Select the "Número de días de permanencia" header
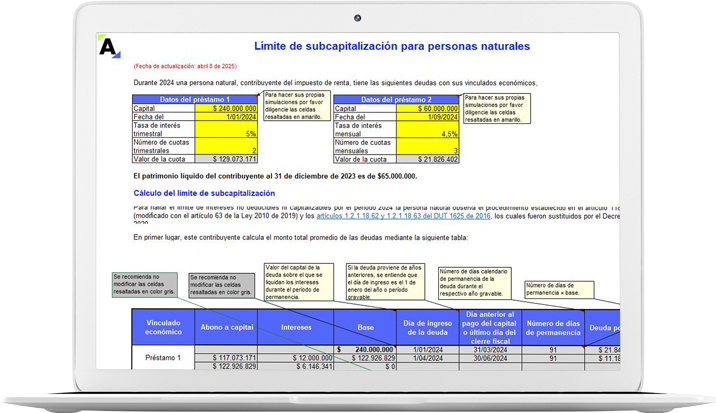The width and height of the screenshot is (716, 413). (x=553, y=327)
